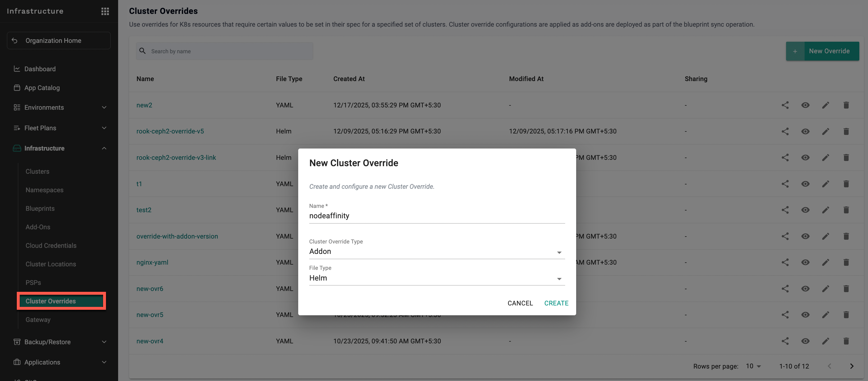Screen dimensions: 868x381
Task: Click CREATE button in dialog
Action: coord(556,303)
